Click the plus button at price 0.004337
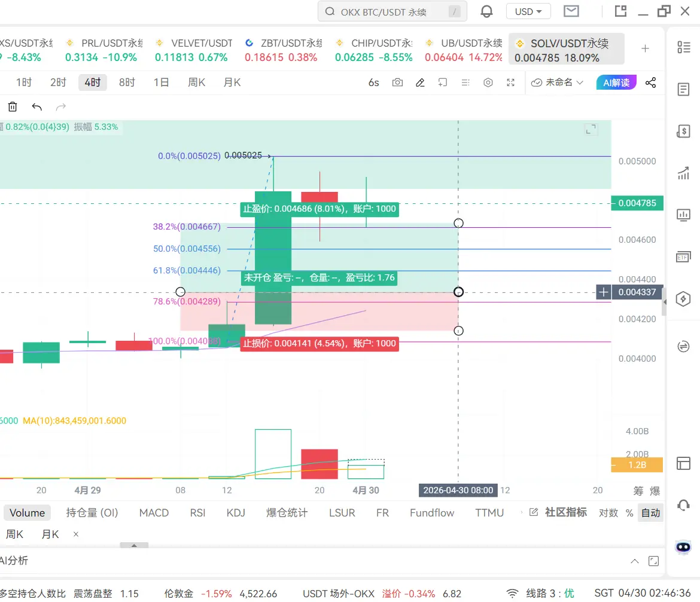 [604, 292]
